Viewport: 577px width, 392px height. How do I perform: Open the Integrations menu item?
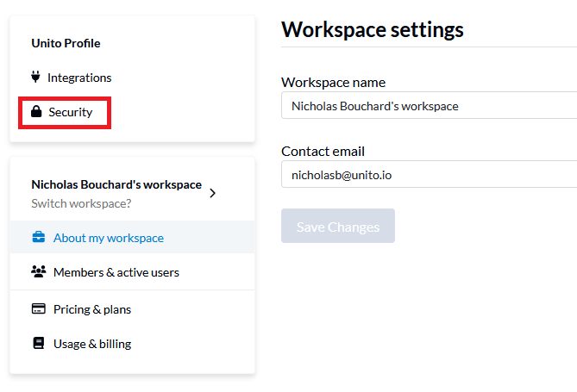pyautogui.click(x=79, y=78)
